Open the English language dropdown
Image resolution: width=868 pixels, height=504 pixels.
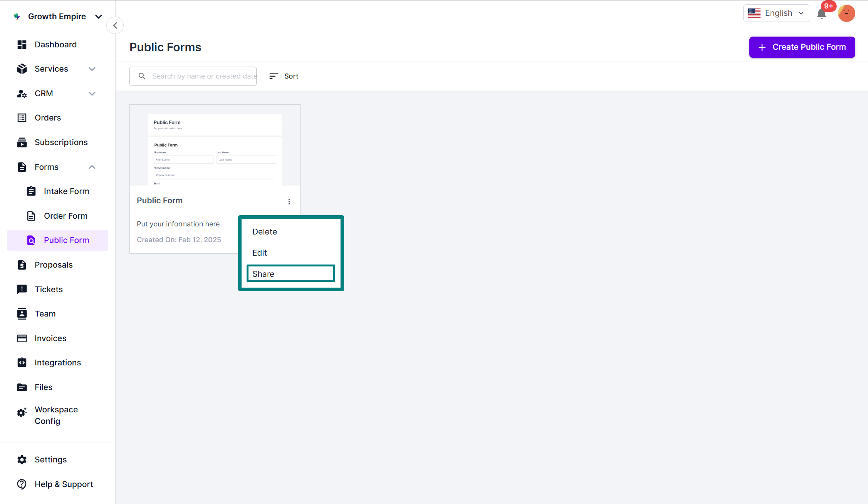coord(776,13)
